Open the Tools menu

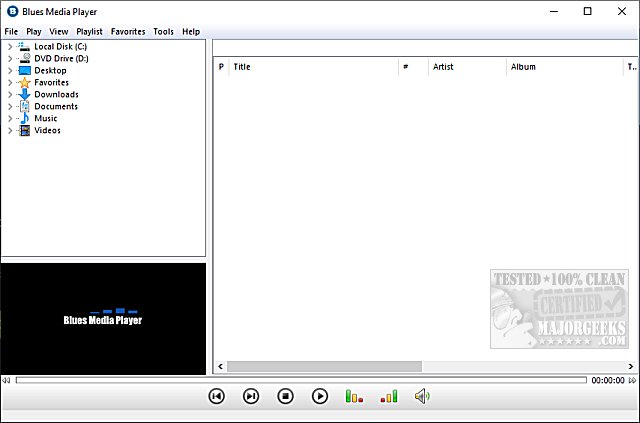tap(163, 31)
